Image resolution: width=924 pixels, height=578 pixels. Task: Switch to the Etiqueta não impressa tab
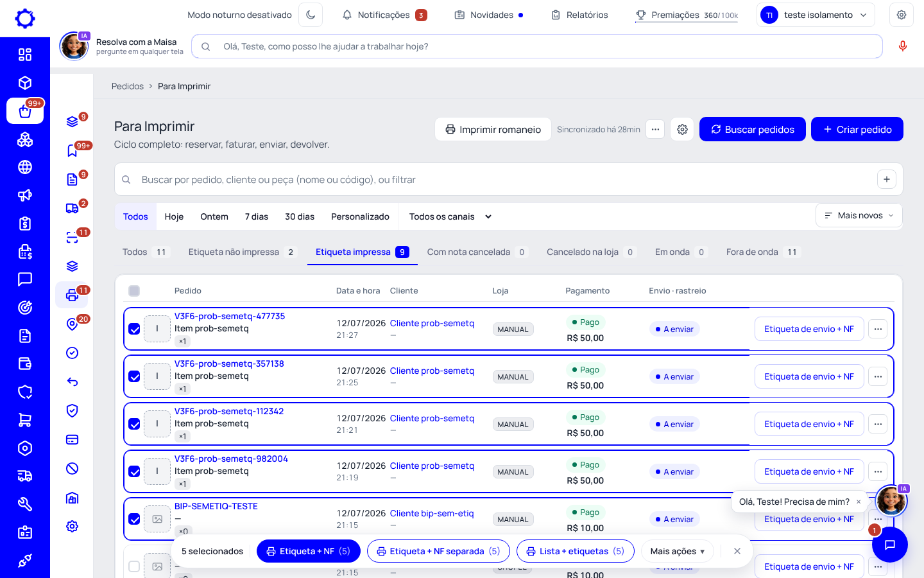click(243, 252)
